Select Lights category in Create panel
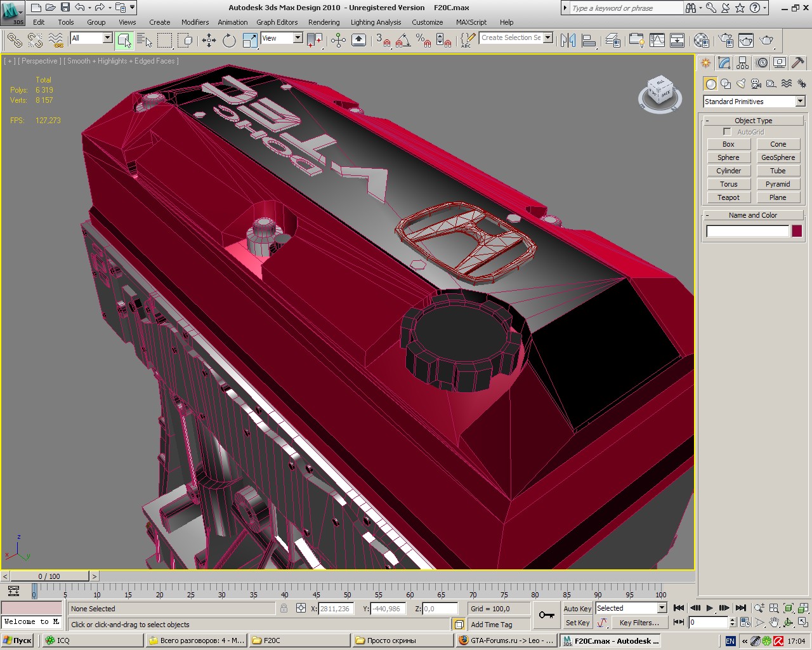 741,84
